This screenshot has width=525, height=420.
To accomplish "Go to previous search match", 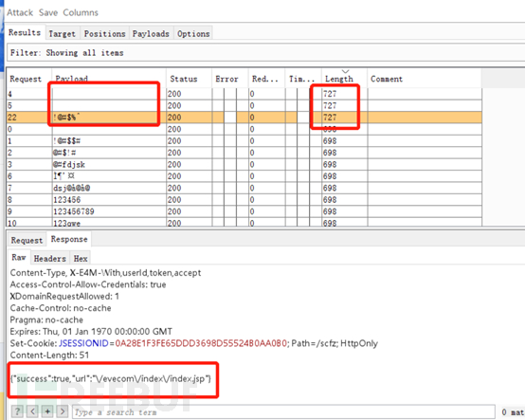I will tap(32, 411).
